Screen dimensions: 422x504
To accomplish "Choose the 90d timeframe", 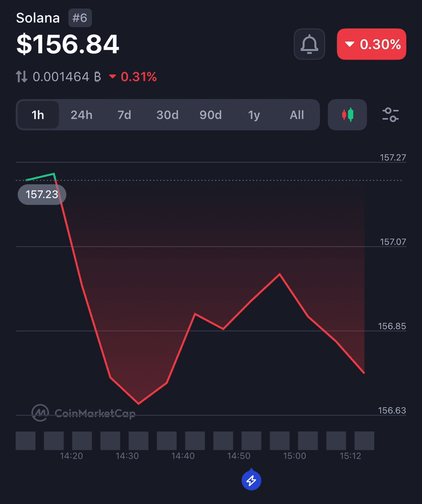I will click(x=210, y=115).
